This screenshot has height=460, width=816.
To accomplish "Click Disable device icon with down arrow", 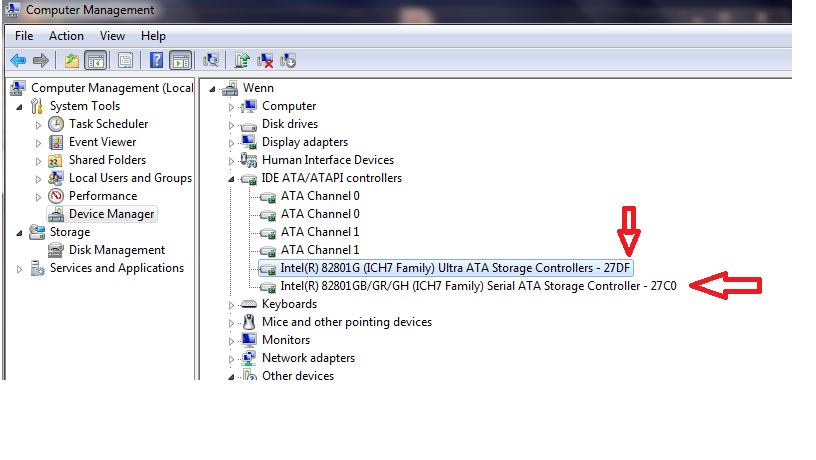I will click(x=288, y=60).
